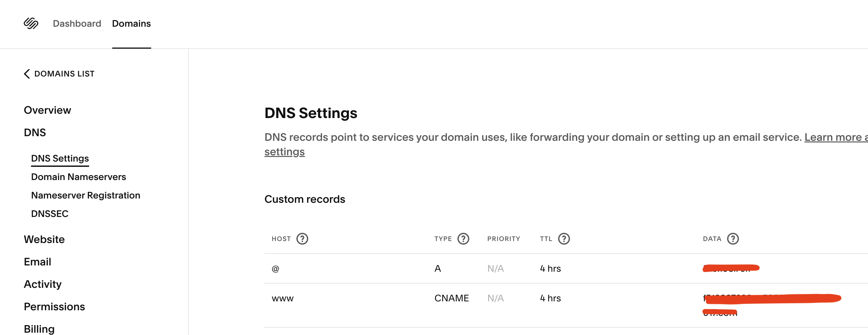868x335 pixels.
Task: Open the DNSSEC page
Action: pos(50,214)
